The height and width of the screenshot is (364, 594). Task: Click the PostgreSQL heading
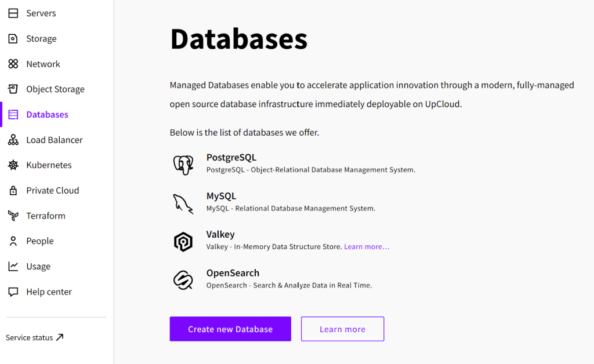click(x=231, y=158)
